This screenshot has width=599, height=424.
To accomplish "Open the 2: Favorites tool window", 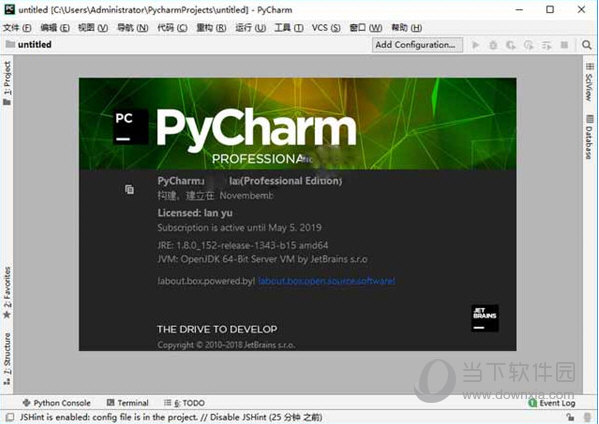I will [x=7, y=293].
